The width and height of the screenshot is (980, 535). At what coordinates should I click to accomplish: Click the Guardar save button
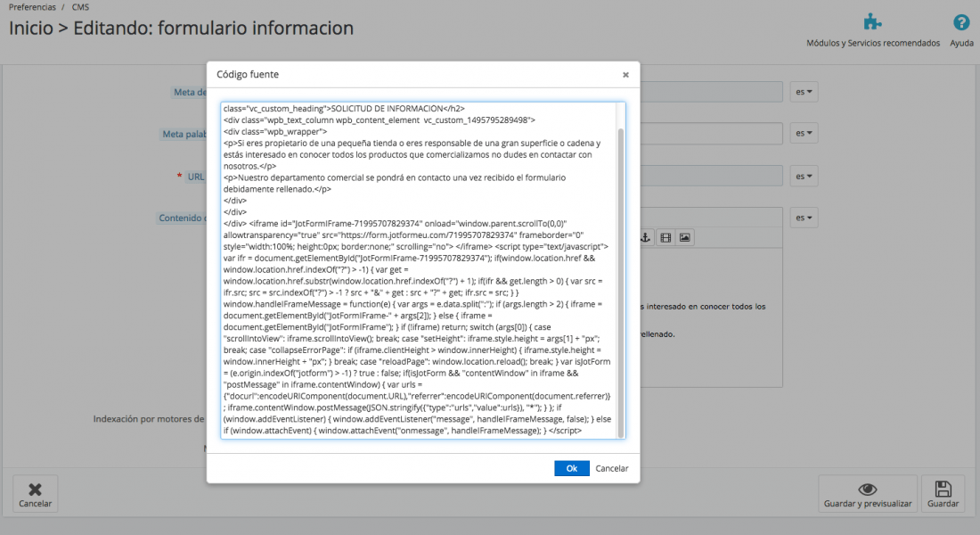tap(943, 494)
